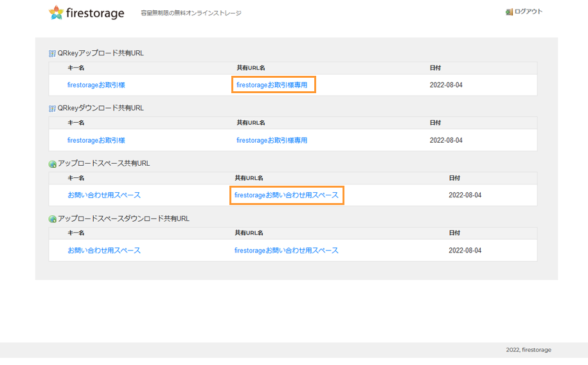The image size is (588, 365).
Task: Click the 容量無制限の無料オンラインストレージ tagline
Action: pos(191,13)
